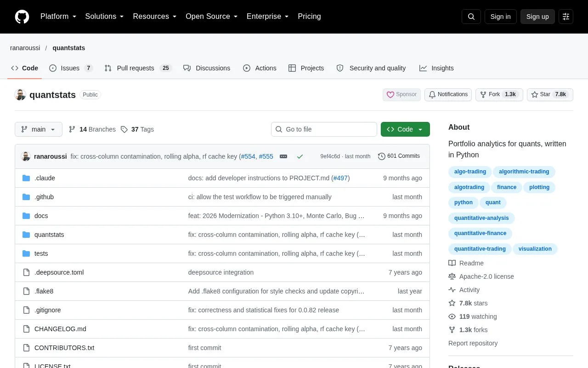Open the search magnifier button
The width and height of the screenshot is (588, 368).
(471, 17)
